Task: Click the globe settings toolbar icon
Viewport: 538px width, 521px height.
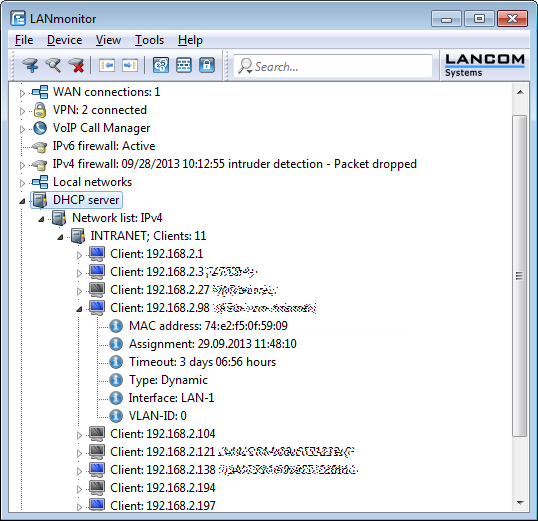Action: (161, 65)
